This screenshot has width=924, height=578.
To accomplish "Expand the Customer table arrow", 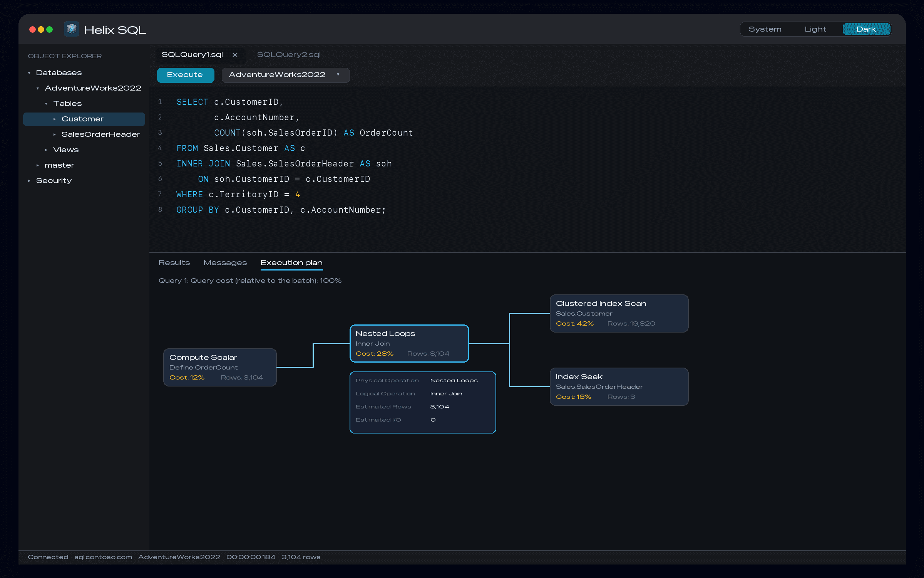I will coord(55,119).
